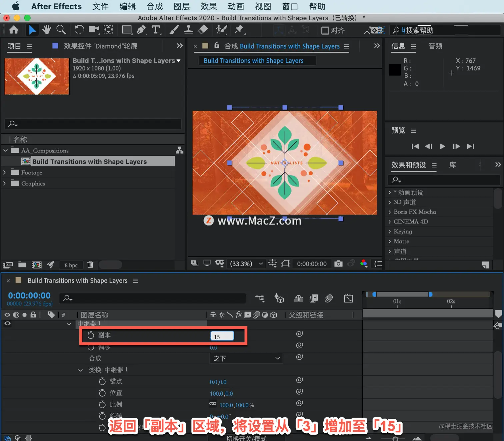Toggle layer visibility eye for 中继器 row
The width and height of the screenshot is (504, 441).
(x=7, y=323)
